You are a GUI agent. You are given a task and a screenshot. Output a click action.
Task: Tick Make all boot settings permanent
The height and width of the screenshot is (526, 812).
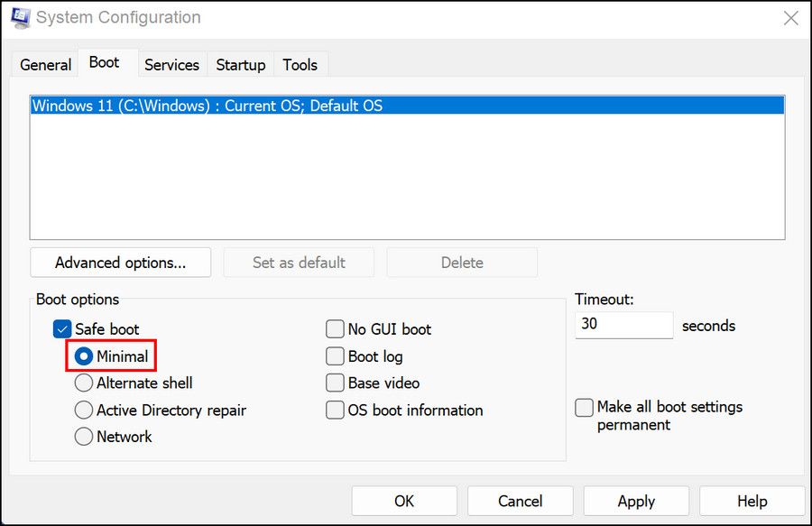585,408
